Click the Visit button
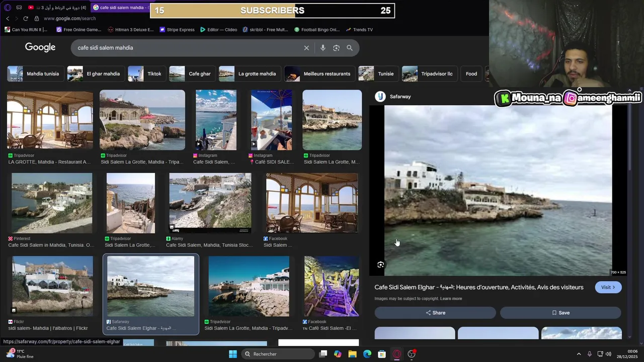644x362 pixels. pyautogui.click(x=608, y=287)
